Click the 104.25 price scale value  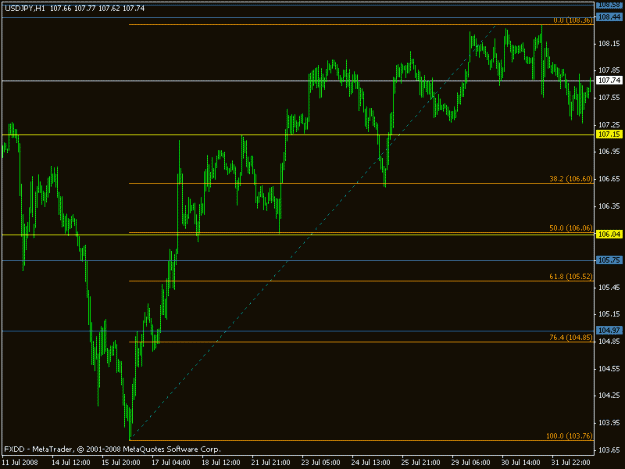point(609,396)
